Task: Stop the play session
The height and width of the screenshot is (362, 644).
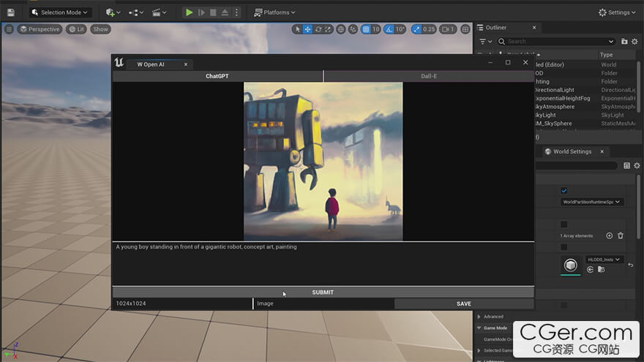Action: coord(213,12)
